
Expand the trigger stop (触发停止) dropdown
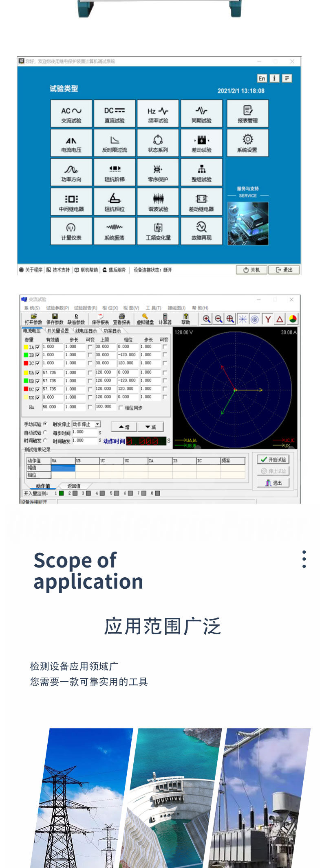pyautogui.click(x=98, y=424)
